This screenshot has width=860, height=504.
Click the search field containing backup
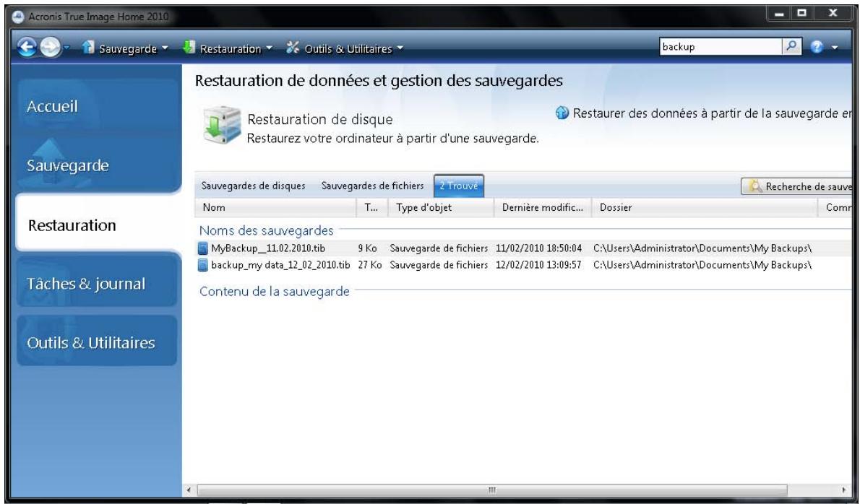720,46
